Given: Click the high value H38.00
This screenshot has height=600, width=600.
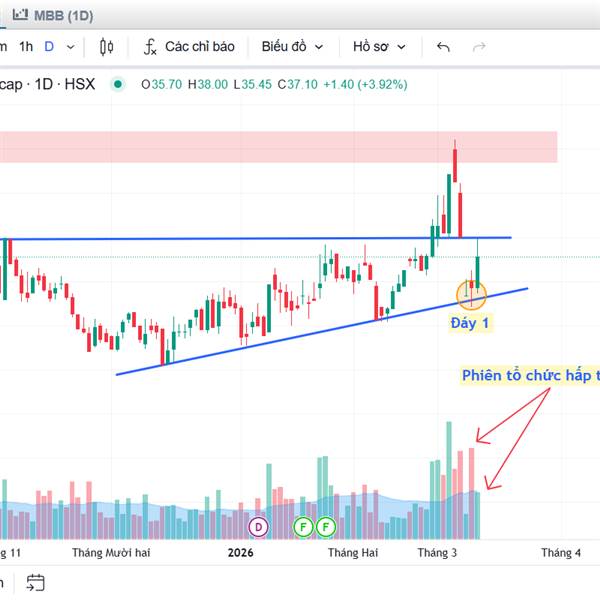Looking at the screenshot, I should click(x=208, y=84).
